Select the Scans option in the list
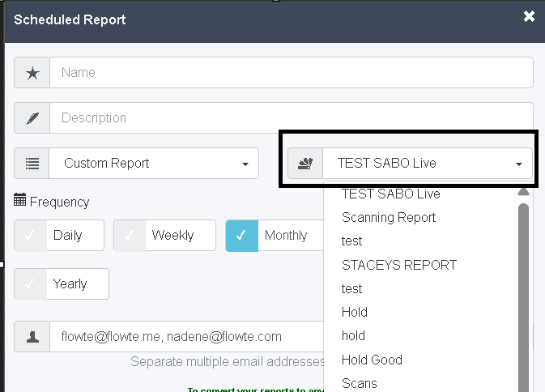The image size is (545, 392). [x=360, y=383]
